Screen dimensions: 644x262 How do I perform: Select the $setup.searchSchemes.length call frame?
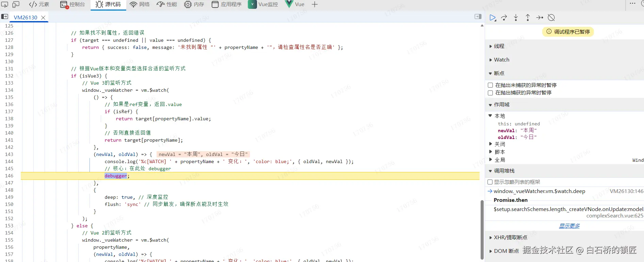pos(568,209)
